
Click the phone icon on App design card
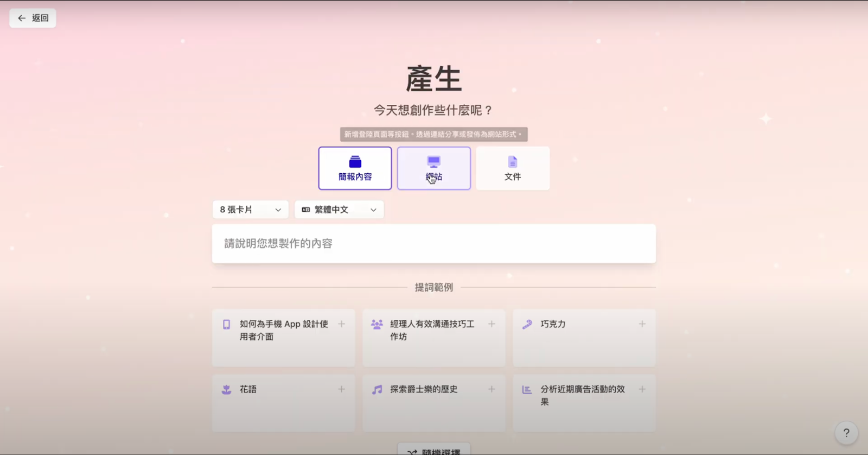[x=226, y=325]
